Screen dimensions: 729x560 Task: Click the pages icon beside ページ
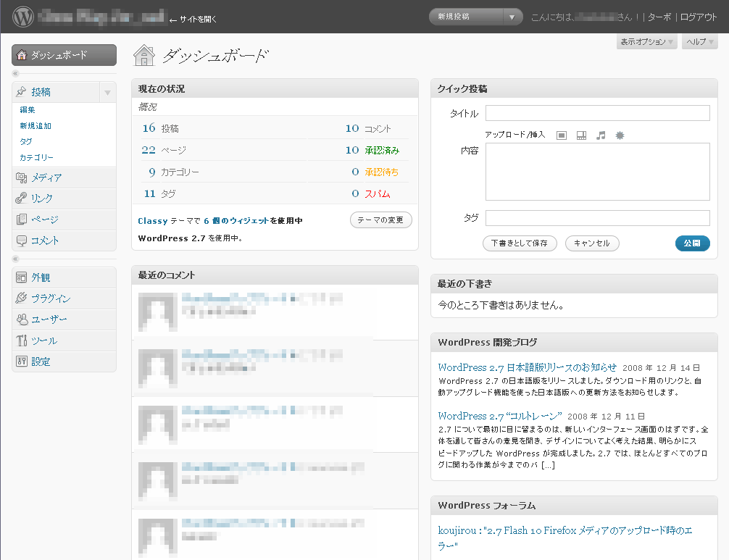pos(22,219)
